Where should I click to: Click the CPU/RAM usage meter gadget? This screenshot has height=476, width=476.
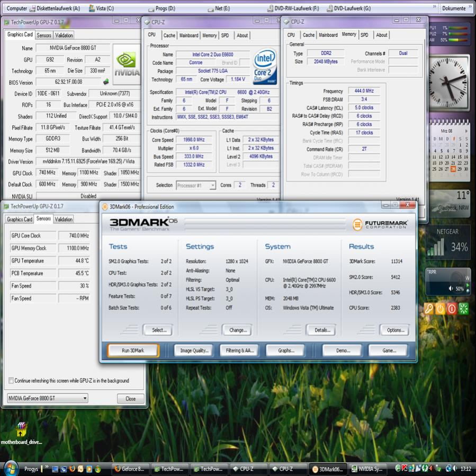(x=449, y=33)
